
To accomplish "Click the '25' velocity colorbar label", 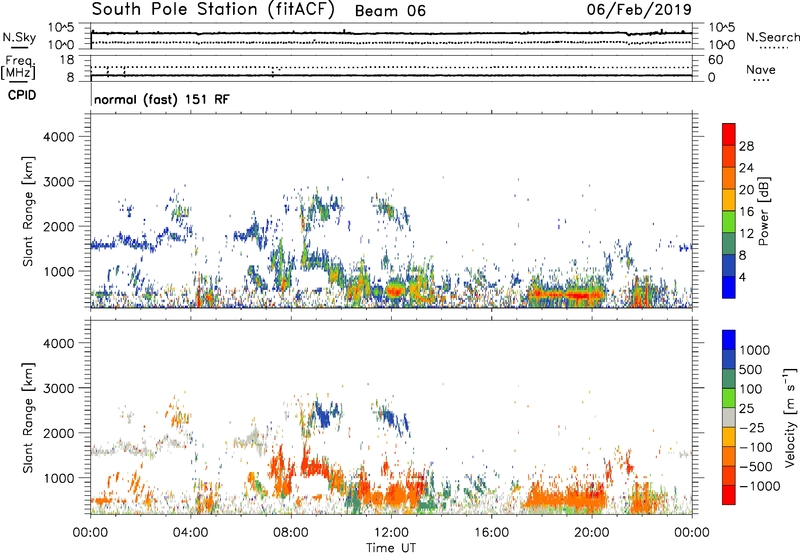I will point(747,409).
